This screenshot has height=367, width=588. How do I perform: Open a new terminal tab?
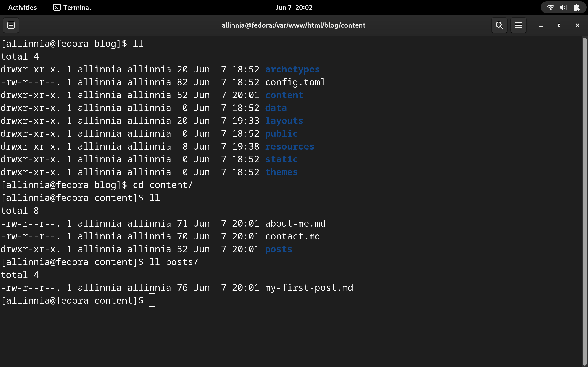(x=11, y=25)
